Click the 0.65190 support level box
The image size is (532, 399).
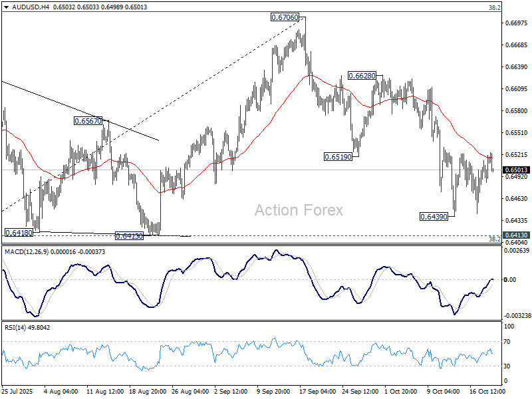(x=338, y=157)
